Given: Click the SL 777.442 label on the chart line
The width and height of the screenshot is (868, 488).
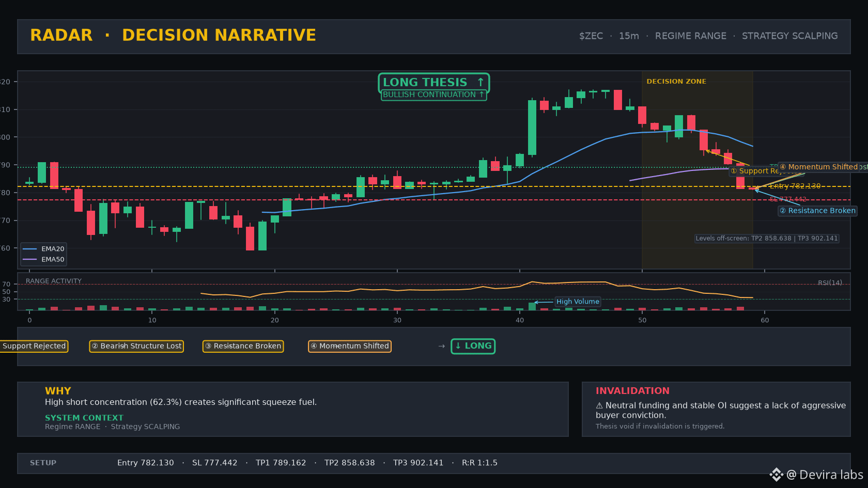Looking at the screenshot, I should click(x=788, y=199).
